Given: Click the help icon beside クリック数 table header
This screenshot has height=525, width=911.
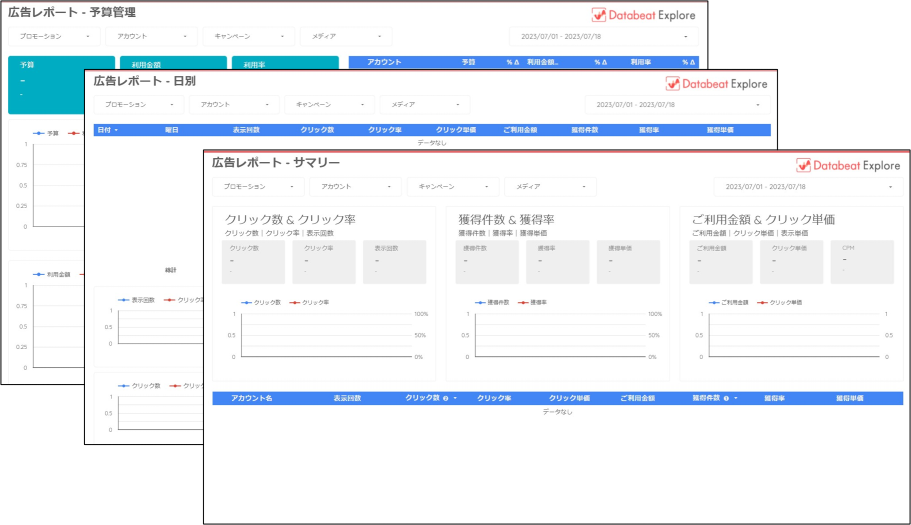Looking at the screenshot, I should (x=445, y=398).
